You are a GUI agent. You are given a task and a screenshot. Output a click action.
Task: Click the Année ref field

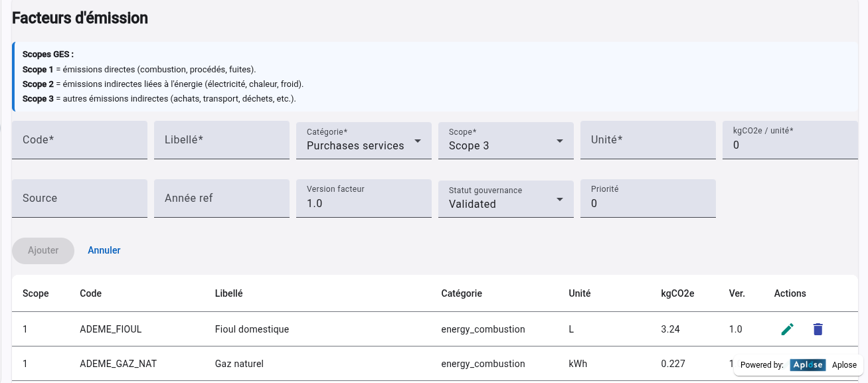[221, 198]
